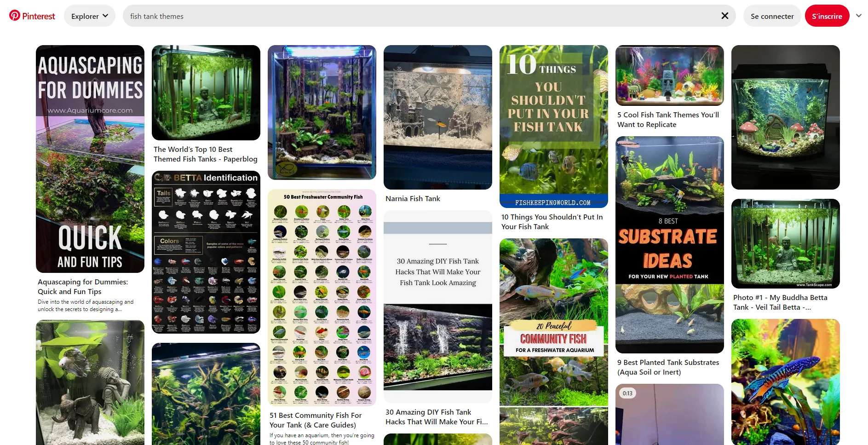
Task: Open 51 Best Community Fish For Your Tank title
Action: click(x=316, y=420)
